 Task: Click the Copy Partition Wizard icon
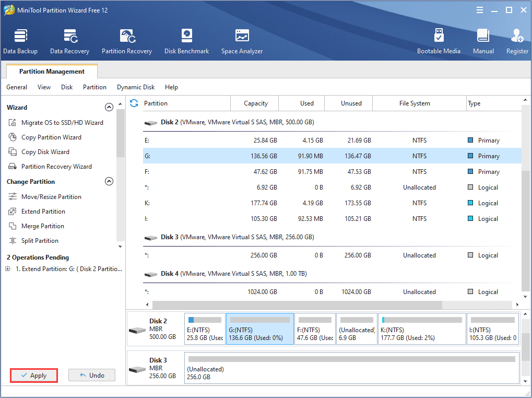tap(12, 137)
